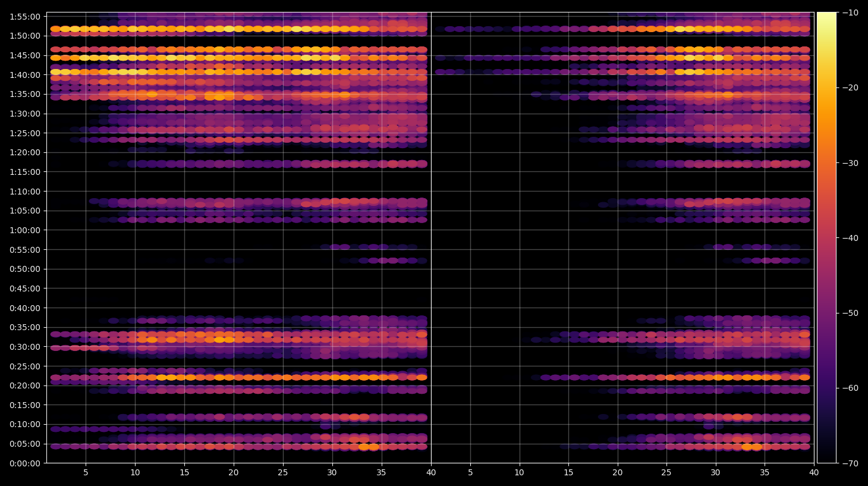Click x-axis tick 25 of the right plot
The height and width of the screenshot is (486, 868).
(666, 473)
